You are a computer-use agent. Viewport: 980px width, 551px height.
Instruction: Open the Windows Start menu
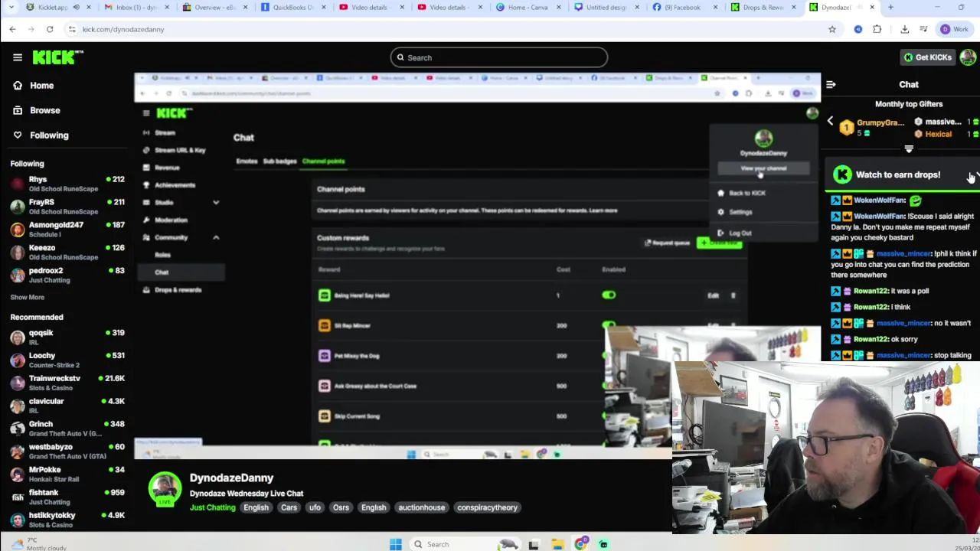(x=395, y=544)
